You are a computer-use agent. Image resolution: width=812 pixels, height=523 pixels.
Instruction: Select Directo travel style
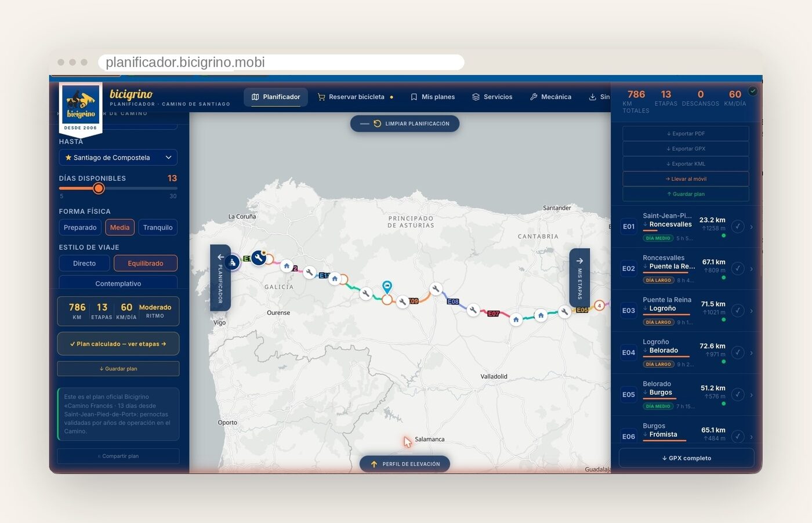click(x=85, y=263)
